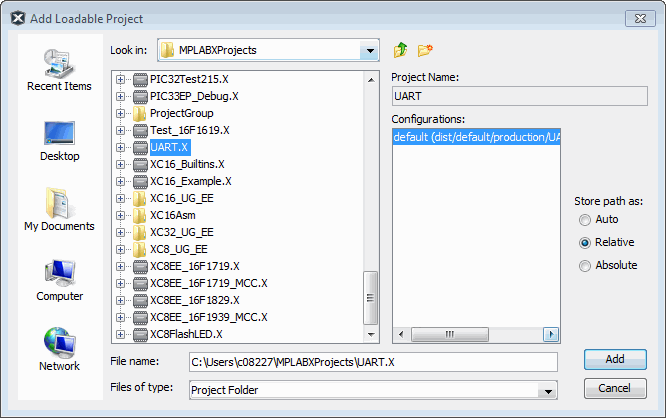Click the XC8EE_16F1719_MCC.X project chip icon
This screenshot has height=418, width=666.
click(140, 283)
